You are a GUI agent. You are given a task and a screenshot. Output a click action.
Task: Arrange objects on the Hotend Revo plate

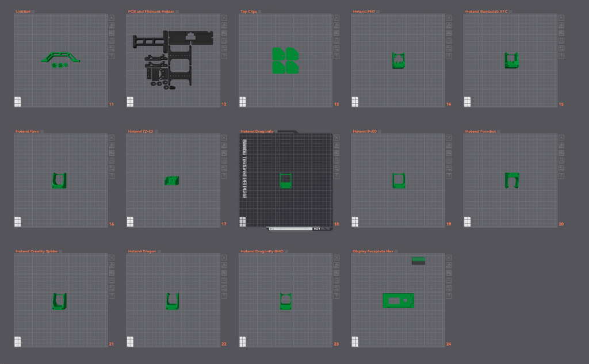click(x=112, y=154)
